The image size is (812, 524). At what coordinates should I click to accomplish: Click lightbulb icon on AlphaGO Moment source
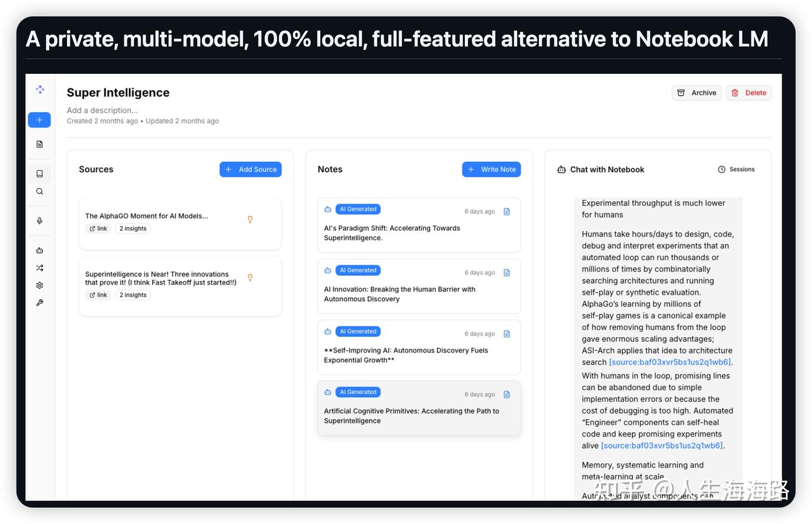pyautogui.click(x=250, y=219)
